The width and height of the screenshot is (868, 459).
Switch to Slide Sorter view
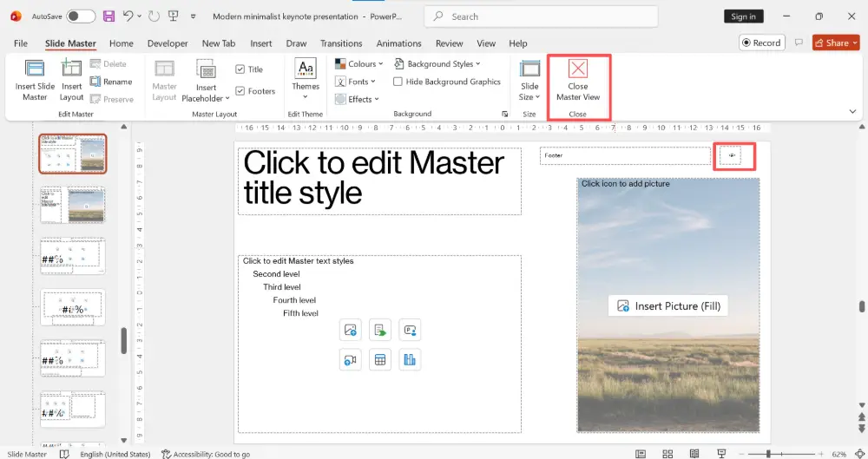click(x=667, y=454)
